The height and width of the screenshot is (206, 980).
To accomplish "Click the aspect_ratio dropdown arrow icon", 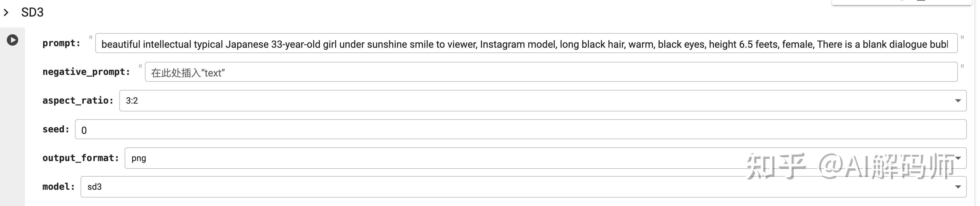I will [958, 101].
